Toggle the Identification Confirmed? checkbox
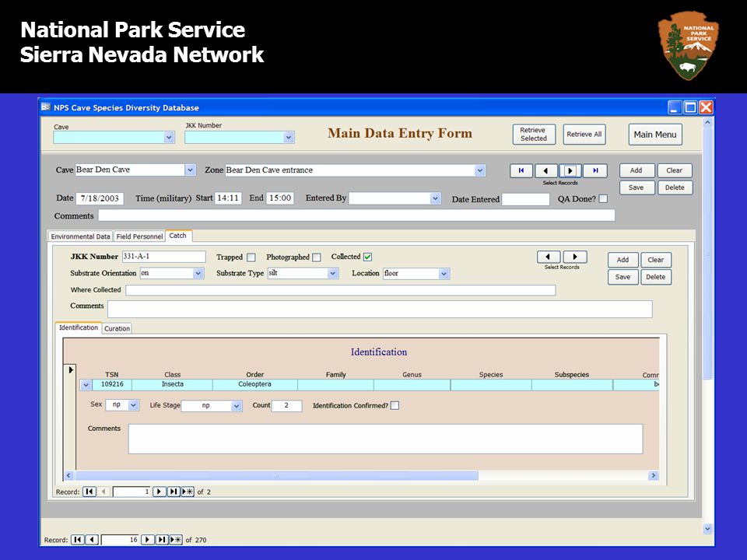The width and height of the screenshot is (747, 560). 395,406
